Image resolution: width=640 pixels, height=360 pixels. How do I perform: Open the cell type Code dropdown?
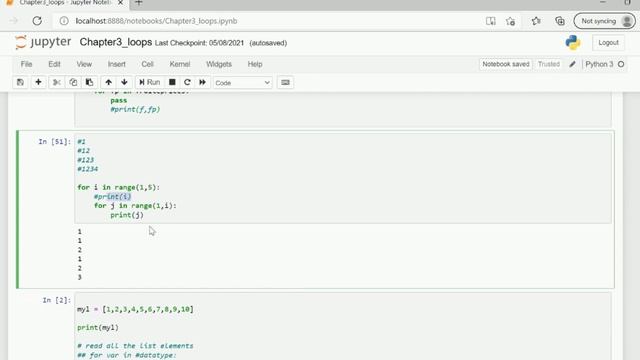pos(242,83)
